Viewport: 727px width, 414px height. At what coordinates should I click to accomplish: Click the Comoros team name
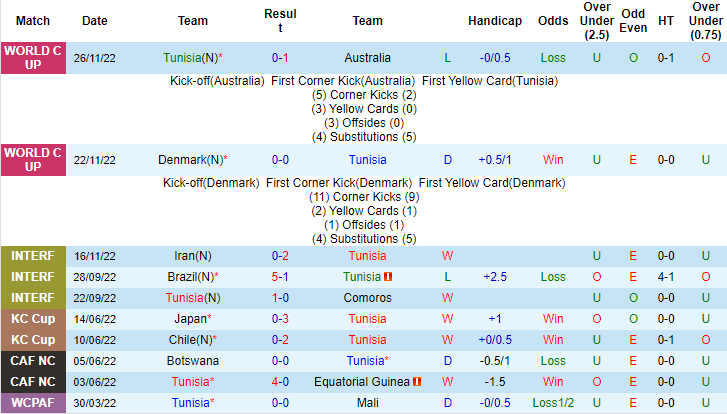click(x=367, y=298)
